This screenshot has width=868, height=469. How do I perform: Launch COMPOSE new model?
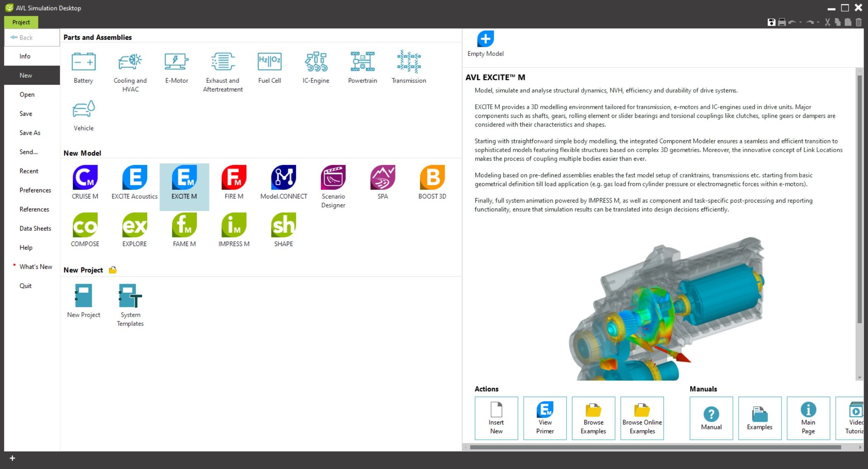[x=85, y=230]
